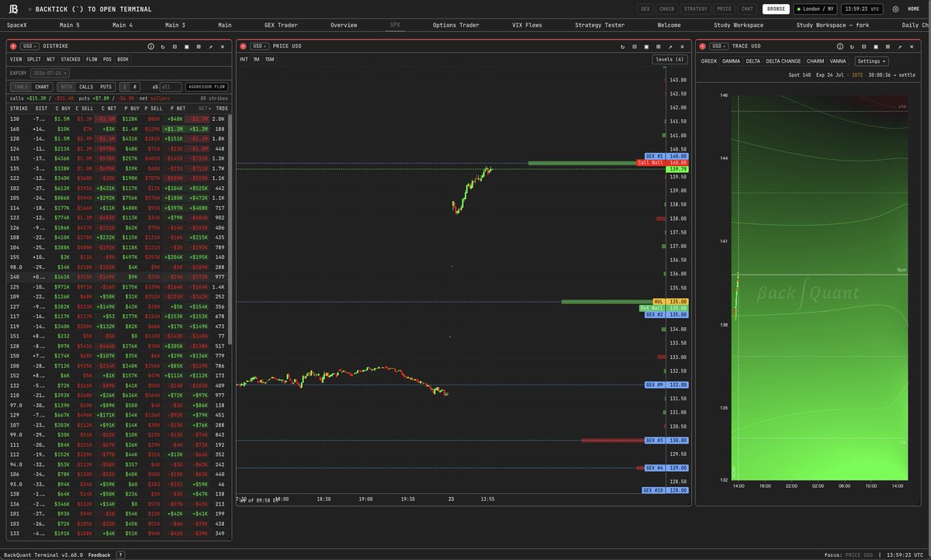Select the STACKED view in OISTRIKE
931x560 pixels.
point(71,59)
